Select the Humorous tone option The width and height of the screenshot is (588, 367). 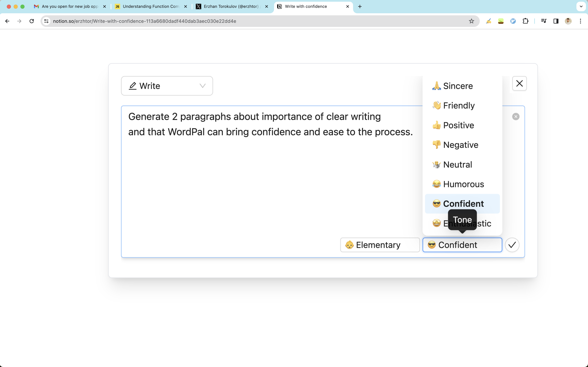coord(462,184)
